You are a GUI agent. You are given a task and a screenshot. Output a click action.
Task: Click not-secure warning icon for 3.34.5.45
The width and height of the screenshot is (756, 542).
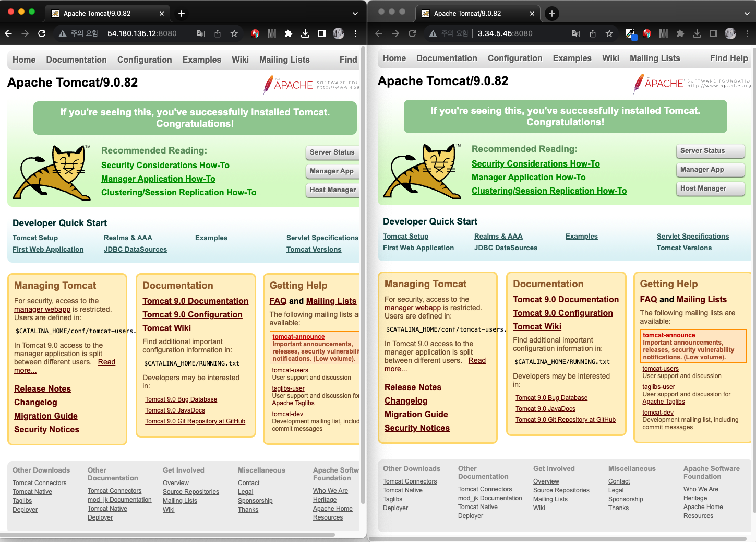433,33
